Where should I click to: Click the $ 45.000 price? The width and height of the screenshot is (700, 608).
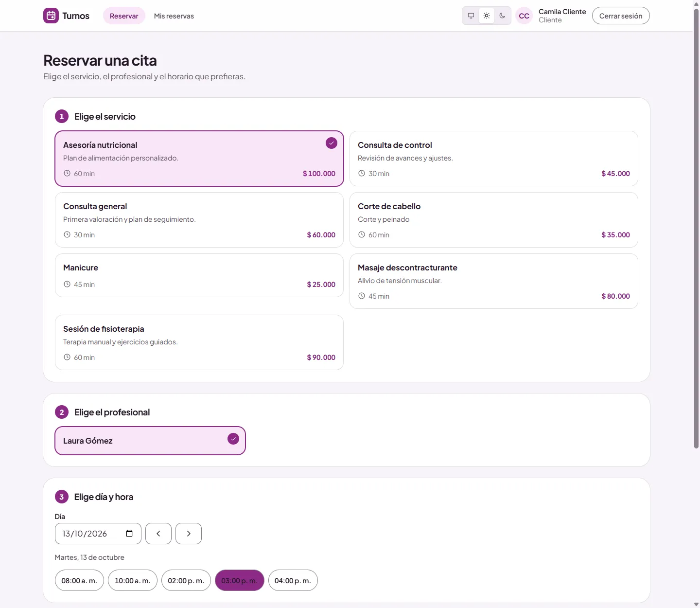(615, 174)
